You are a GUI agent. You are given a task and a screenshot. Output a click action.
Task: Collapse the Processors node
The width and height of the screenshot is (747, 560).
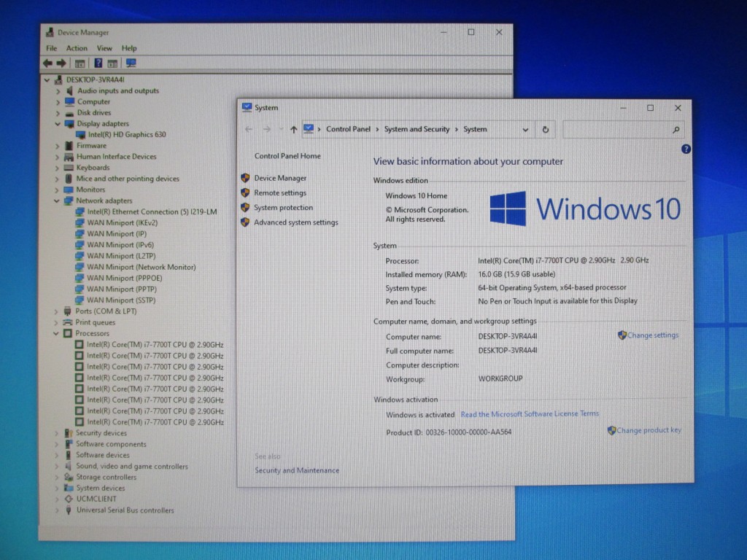tap(56, 333)
